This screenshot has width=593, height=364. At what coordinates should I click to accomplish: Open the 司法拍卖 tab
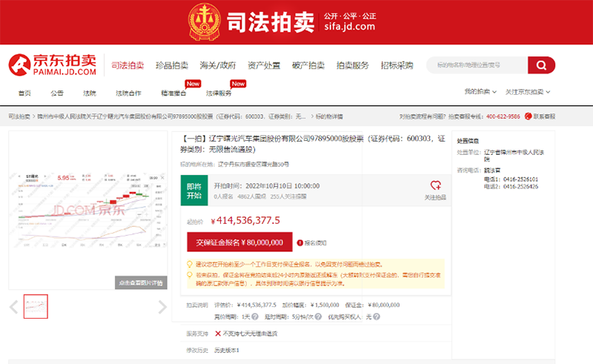pos(127,65)
